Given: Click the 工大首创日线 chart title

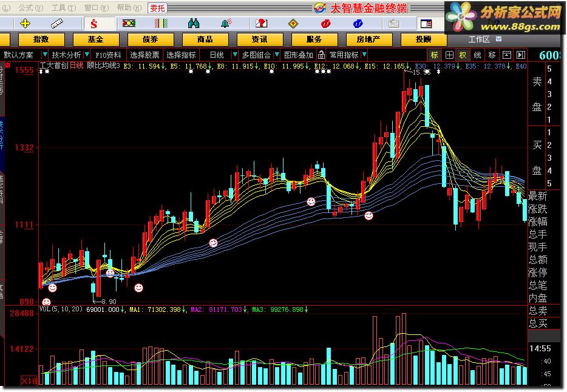Looking at the screenshot, I should 61,66.
